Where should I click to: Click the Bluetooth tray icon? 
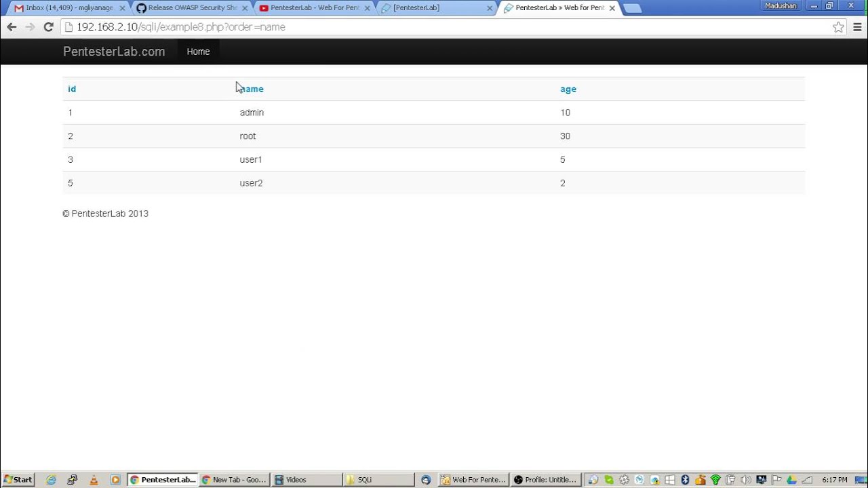685,480
